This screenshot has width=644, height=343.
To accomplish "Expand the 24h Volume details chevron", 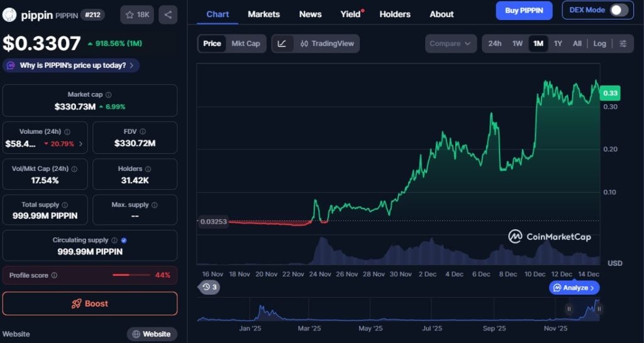I will coord(80,144).
